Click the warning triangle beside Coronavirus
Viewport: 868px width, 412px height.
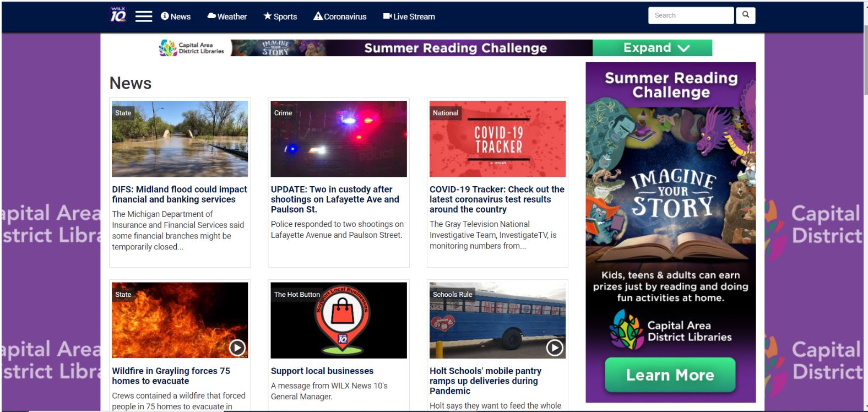pyautogui.click(x=318, y=16)
